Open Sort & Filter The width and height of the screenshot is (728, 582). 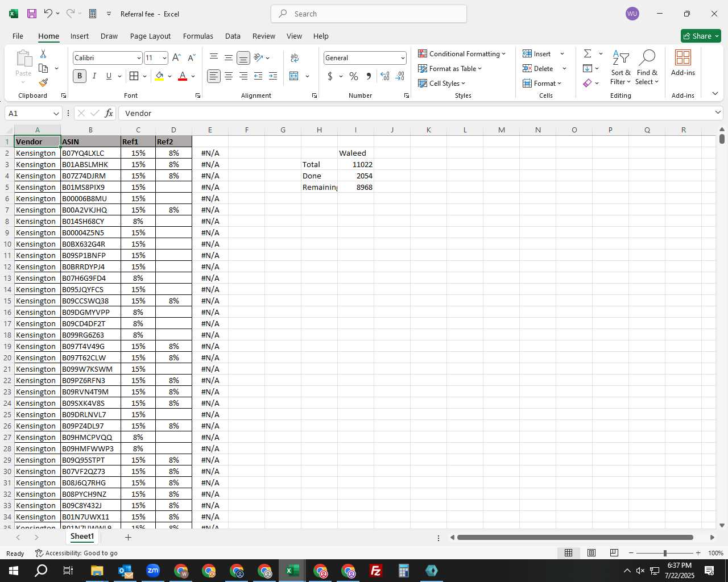621,67
